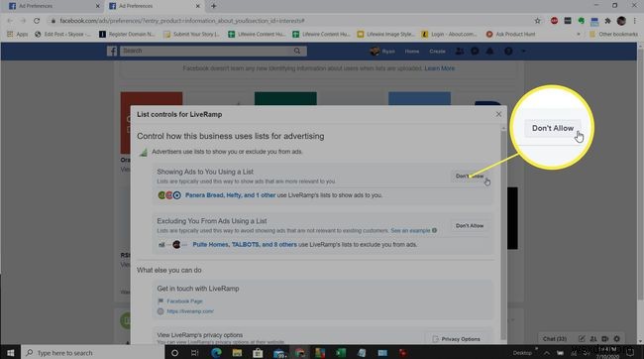
Task: Bookmark this page with the star icon
Action: 537,21
